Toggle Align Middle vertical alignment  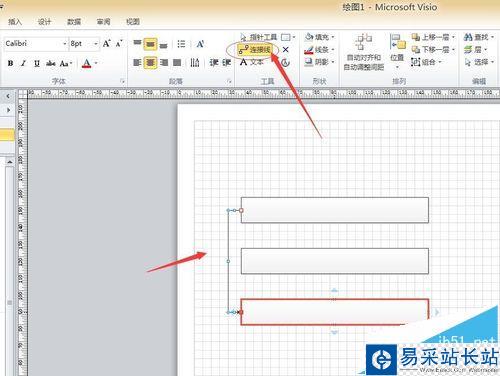click(150, 44)
